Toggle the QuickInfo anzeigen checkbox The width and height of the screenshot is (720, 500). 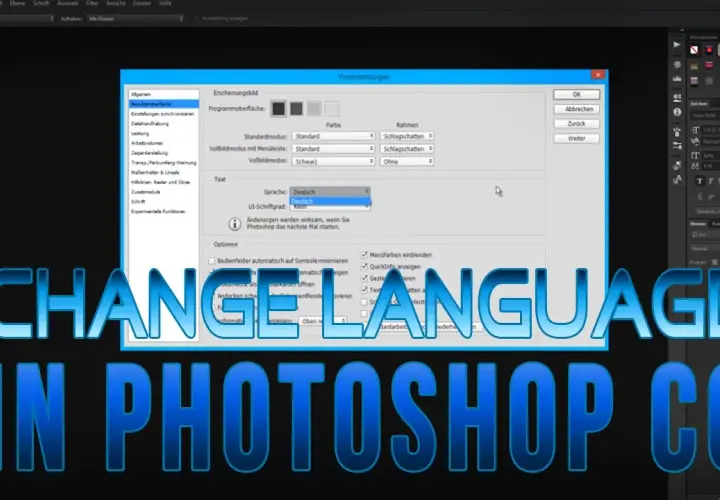364,267
